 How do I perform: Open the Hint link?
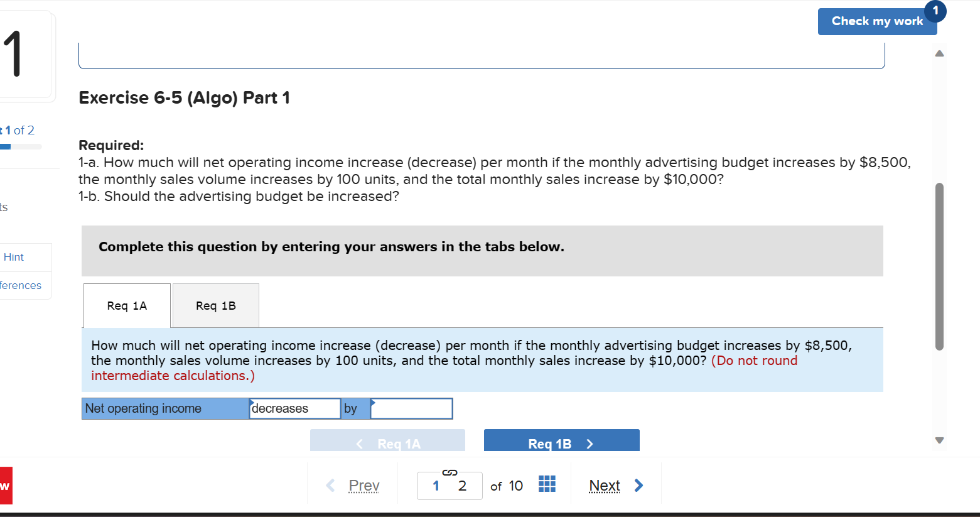(x=13, y=256)
